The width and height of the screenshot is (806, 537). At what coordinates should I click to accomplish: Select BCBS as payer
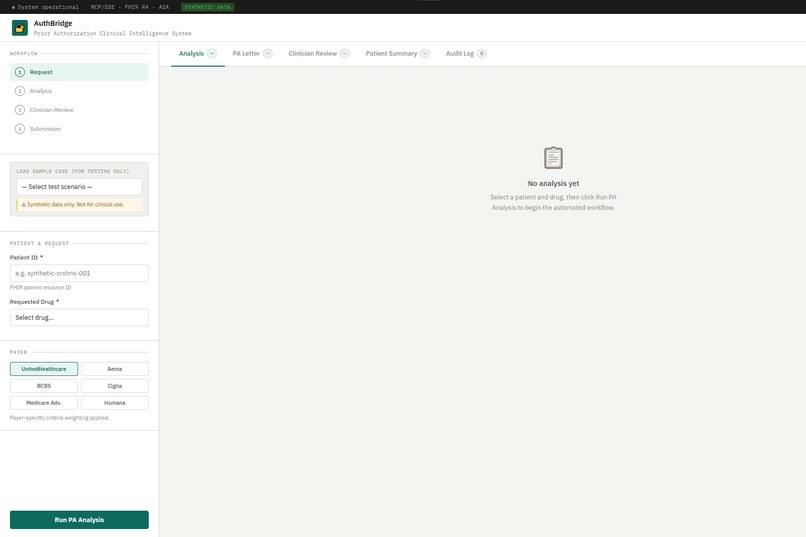(44, 386)
